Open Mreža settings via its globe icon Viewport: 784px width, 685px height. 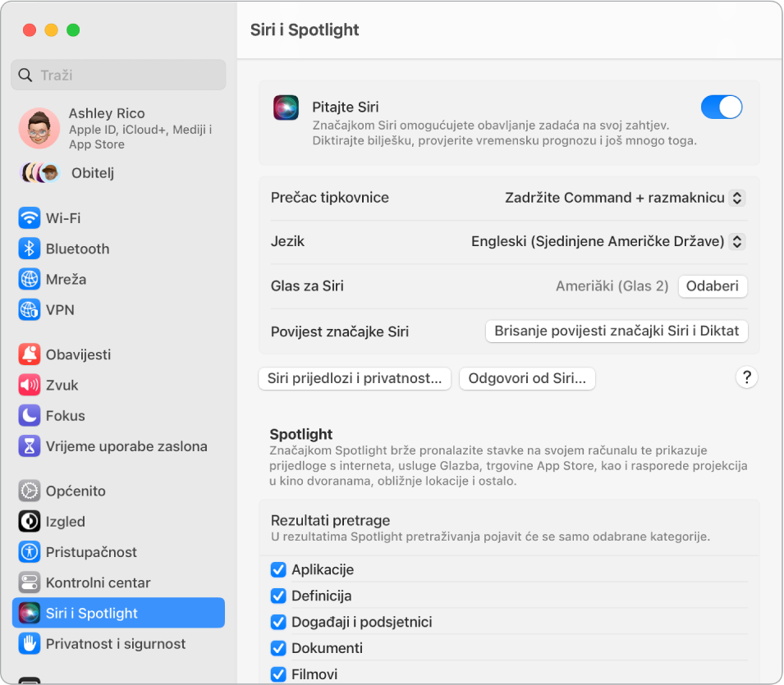(29, 279)
